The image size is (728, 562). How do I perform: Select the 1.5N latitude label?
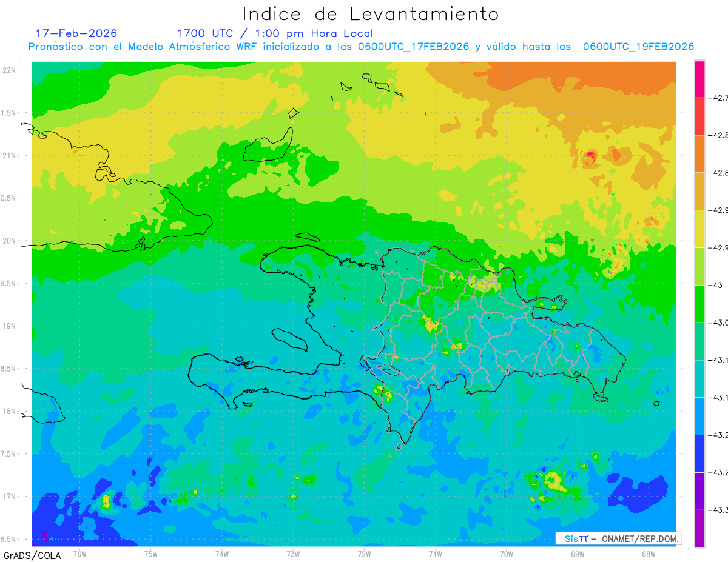coord(8,113)
